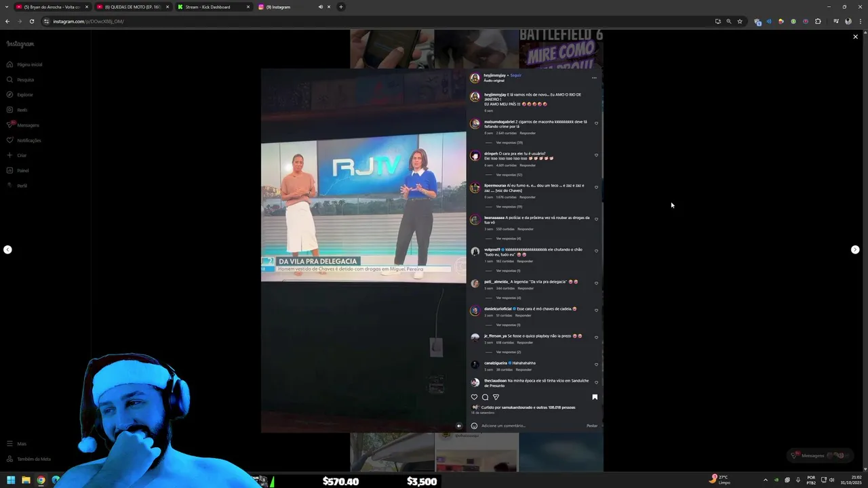
Task: Open Painel in Instagram sidebar
Action: 18,170
